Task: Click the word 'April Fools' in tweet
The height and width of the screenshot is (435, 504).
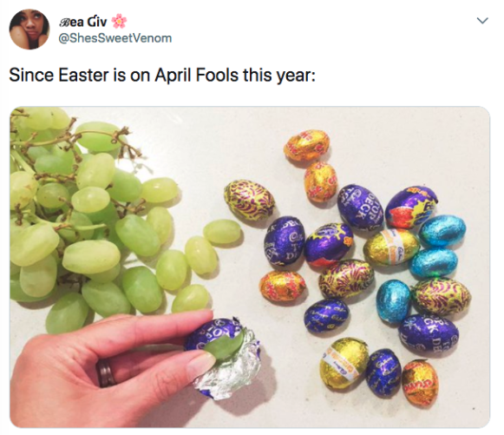Action: [x=196, y=75]
